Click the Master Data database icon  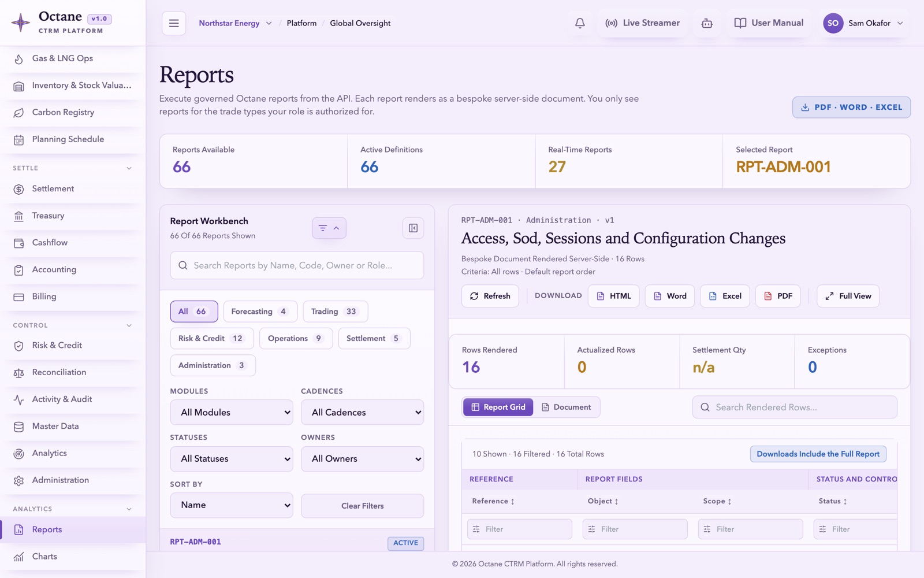(18, 427)
